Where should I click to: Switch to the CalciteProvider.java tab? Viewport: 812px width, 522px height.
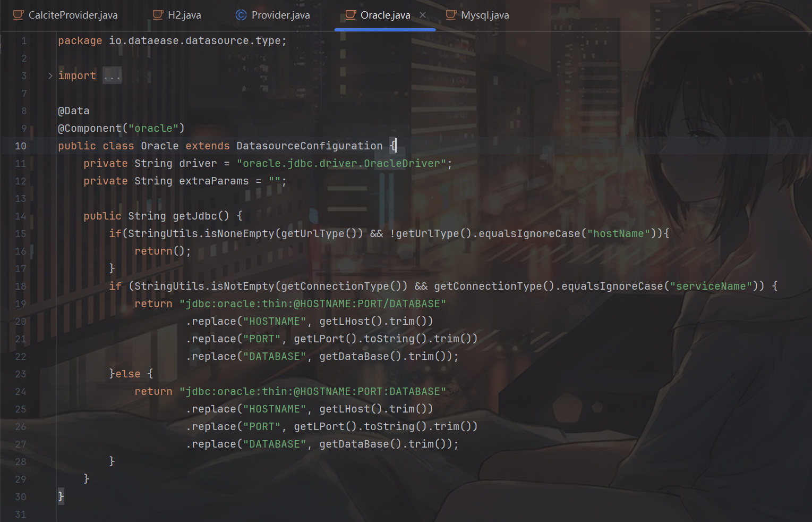[73, 15]
